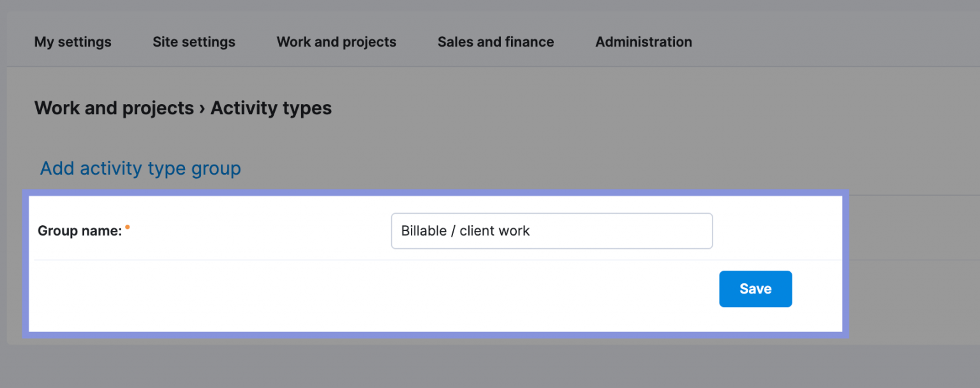Select the Billable / client work text box
Image resolution: width=980 pixels, height=388 pixels.
click(551, 230)
